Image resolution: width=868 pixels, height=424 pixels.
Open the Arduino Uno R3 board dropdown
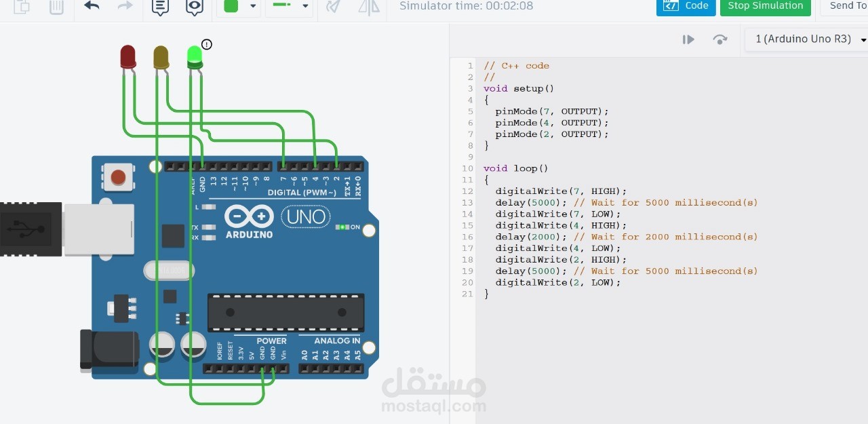(x=807, y=39)
